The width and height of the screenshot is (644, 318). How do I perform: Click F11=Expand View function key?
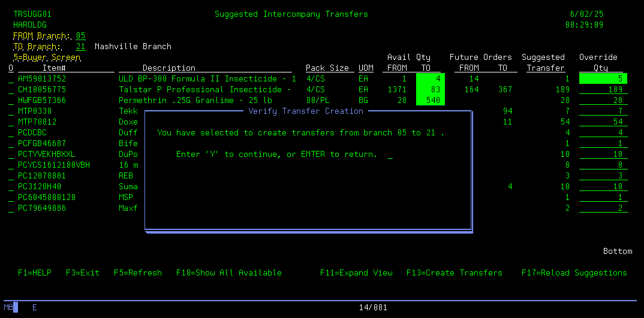(x=356, y=272)
